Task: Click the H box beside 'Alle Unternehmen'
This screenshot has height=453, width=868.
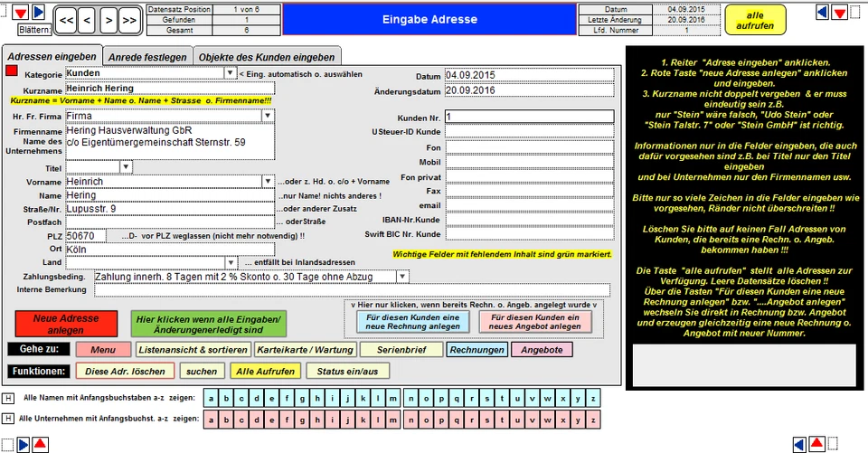Action: point(8,419)
